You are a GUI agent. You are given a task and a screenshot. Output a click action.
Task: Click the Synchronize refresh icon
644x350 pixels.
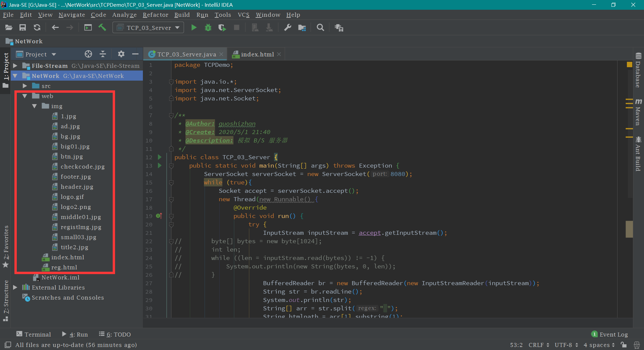pyautogui.click(x=37, y=28)
